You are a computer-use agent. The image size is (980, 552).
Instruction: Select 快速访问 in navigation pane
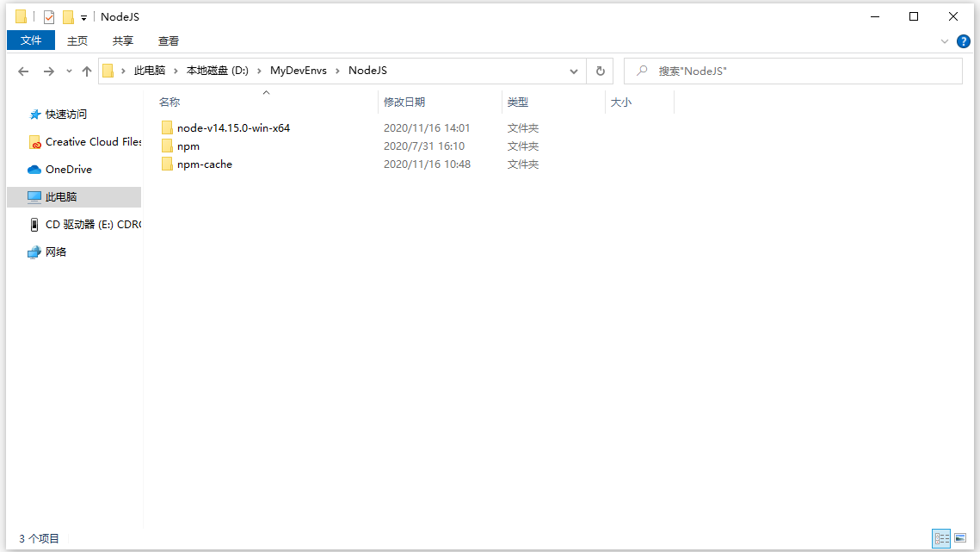(x=65, y=115)
